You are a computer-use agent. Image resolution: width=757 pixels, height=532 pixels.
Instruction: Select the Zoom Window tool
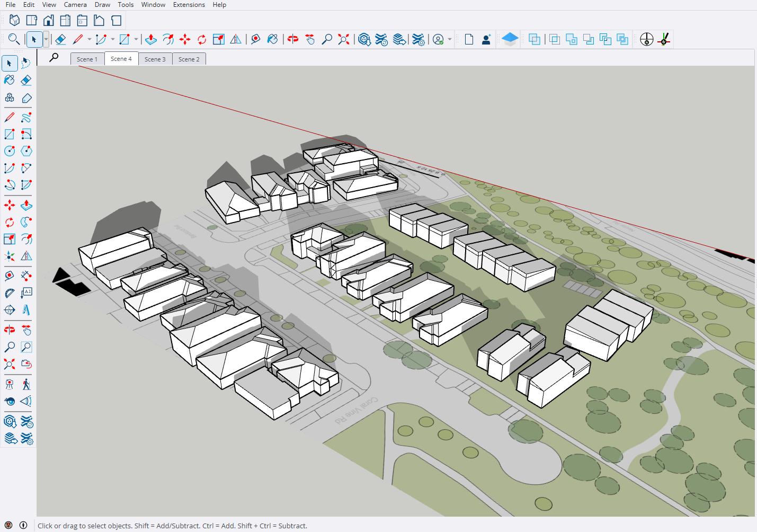click(26, 347)
